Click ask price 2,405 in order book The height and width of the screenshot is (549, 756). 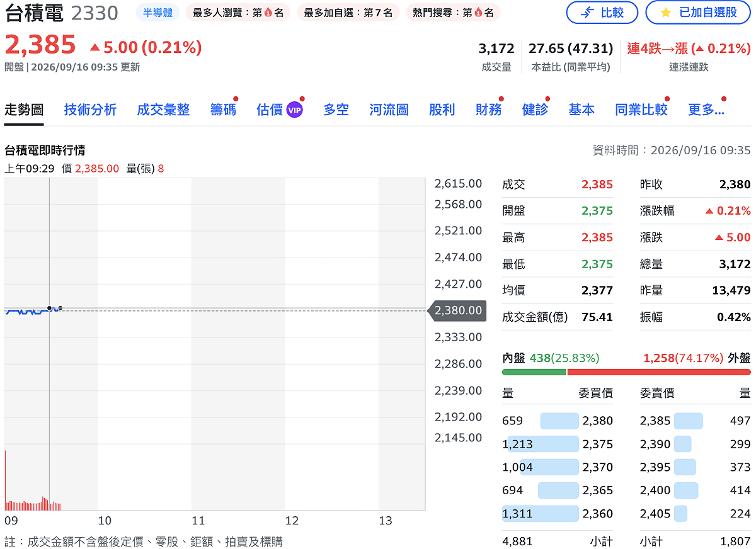click(x=655, y=514)
